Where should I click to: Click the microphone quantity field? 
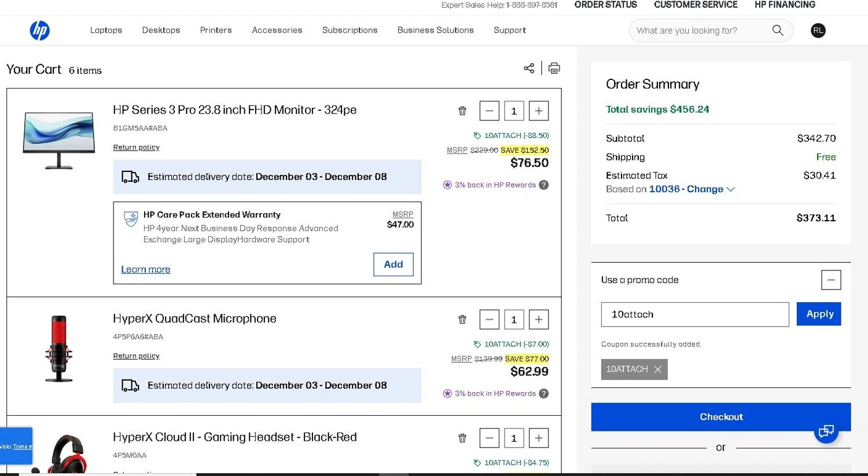(x=514, y=319)
